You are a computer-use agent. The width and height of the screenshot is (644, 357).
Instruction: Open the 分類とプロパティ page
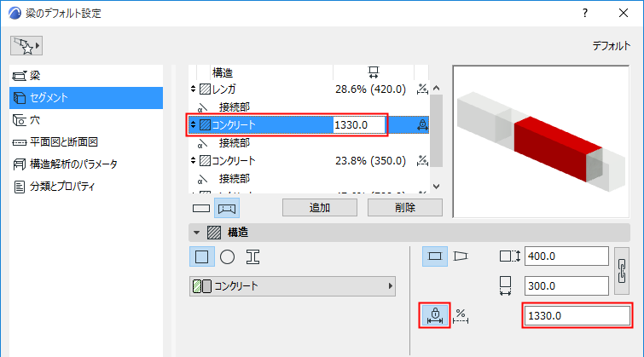click(86, 187)
